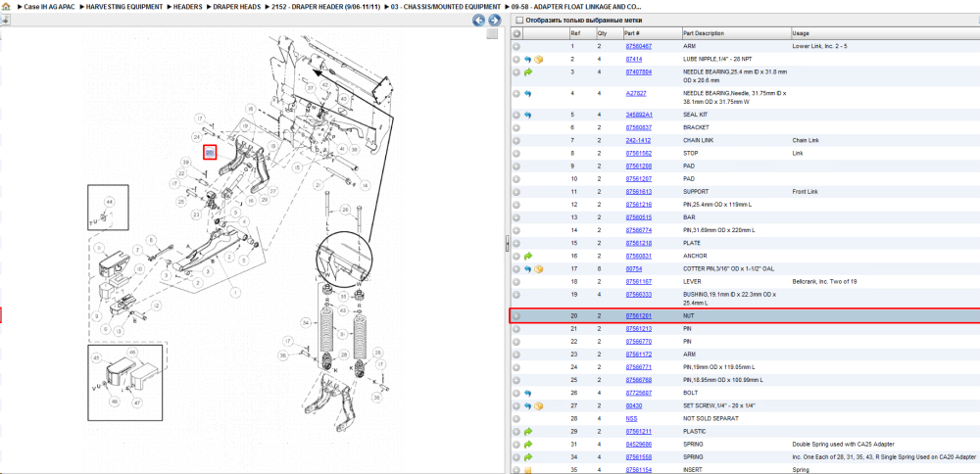This screenshot has height=474, width=980.
Task: Go to previous diagram with back arrow
Action: [478, 21]
